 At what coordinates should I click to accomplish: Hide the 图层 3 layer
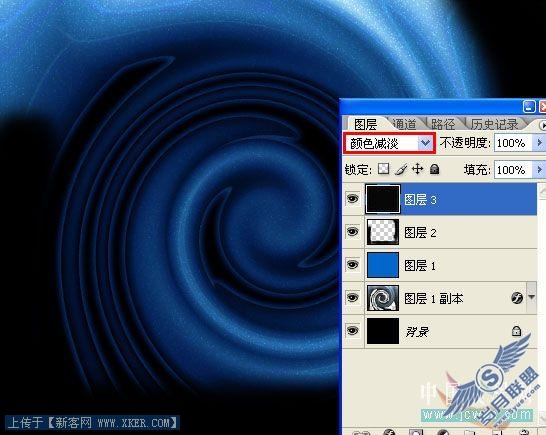[352, 199]
